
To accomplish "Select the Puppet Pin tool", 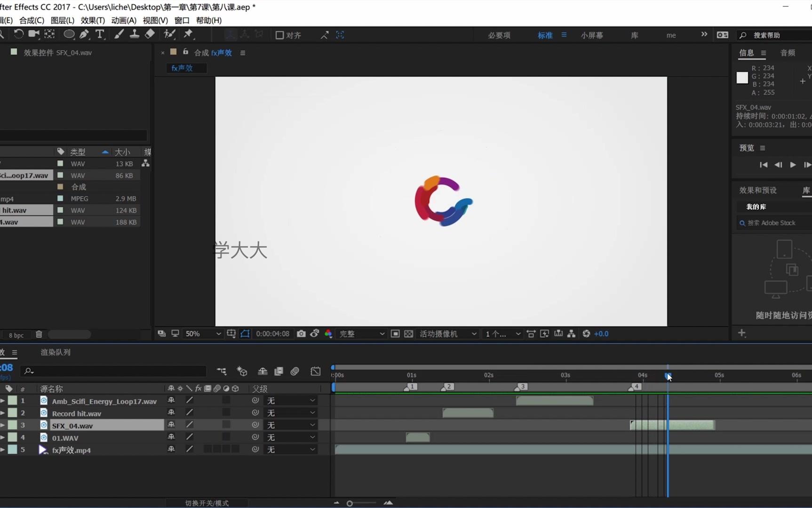I will (188, 34).
